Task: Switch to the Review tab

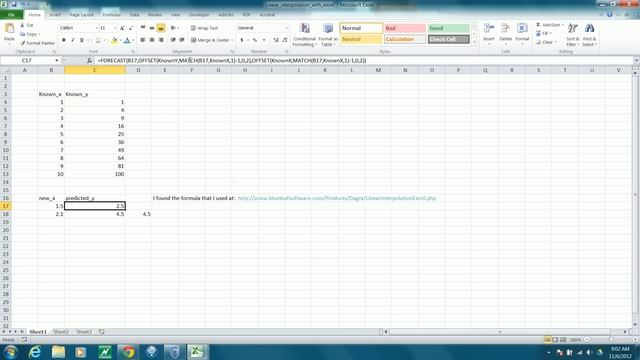Action: point(155,15)
